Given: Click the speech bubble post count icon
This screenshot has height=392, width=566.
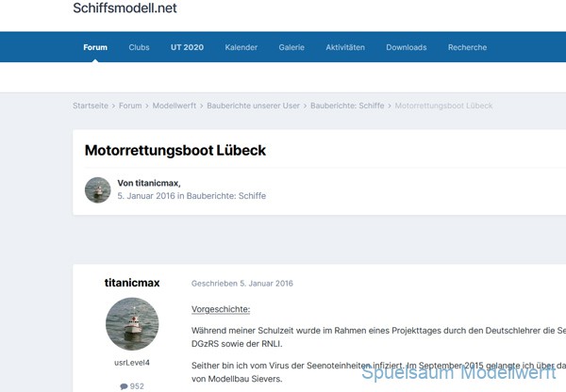Looking at the screenshot, I should (x=124, y=386).
